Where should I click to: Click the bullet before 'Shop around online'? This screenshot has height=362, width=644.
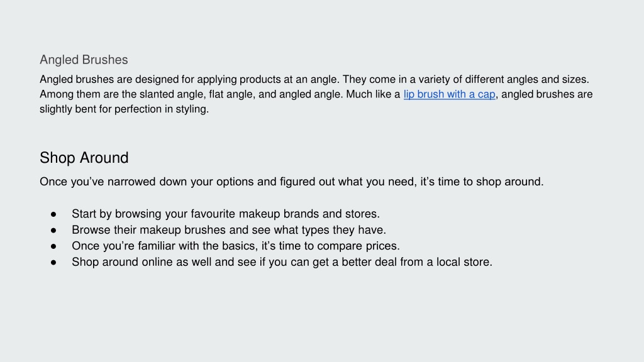(53, 262)
